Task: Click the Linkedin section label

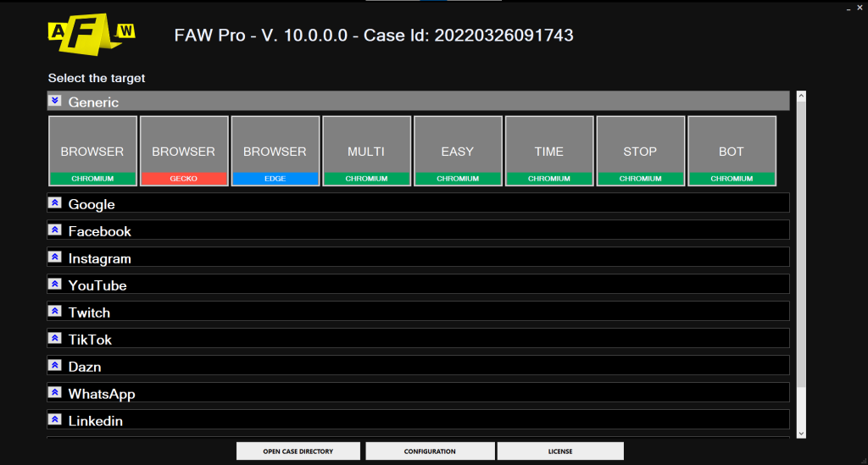Action: tap(95, 421)
